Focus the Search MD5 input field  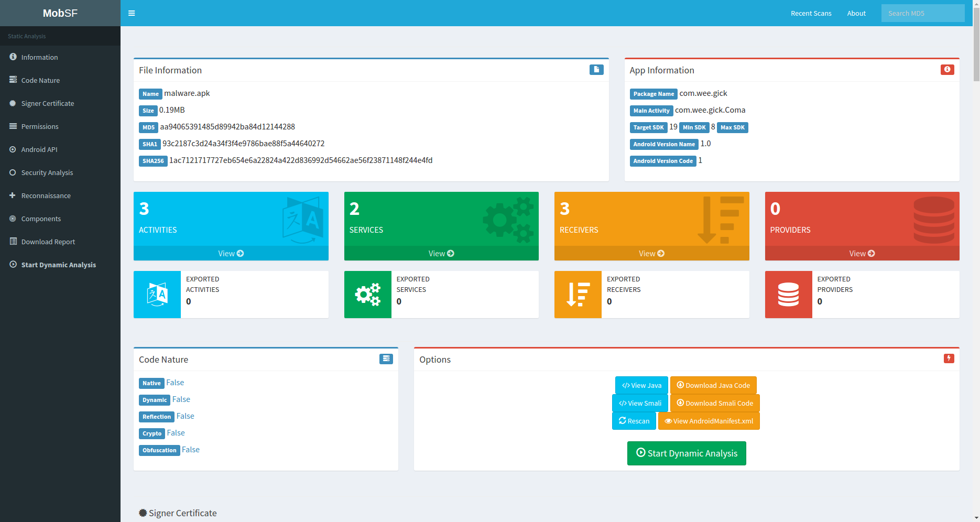[x=922, y=14]
